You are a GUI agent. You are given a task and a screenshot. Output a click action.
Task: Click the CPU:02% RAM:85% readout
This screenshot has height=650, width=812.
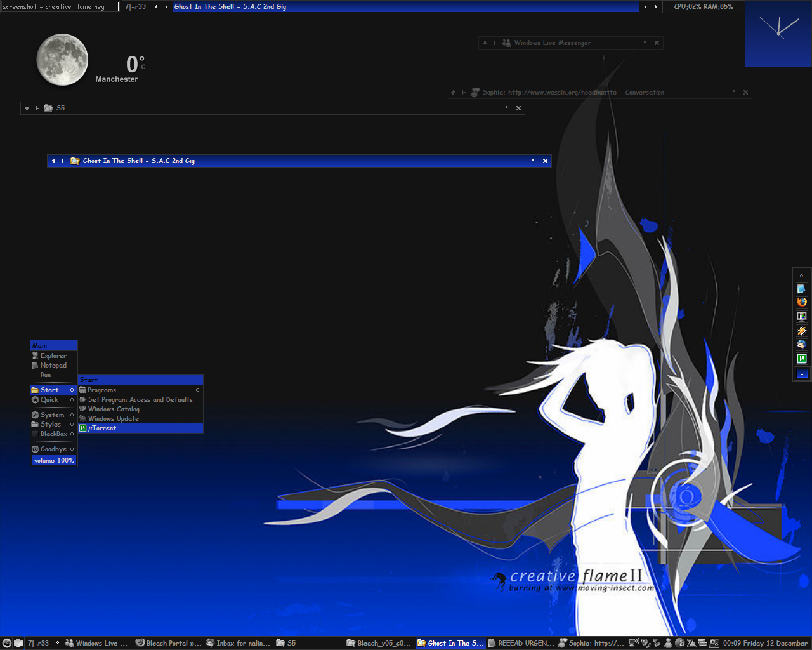pos(703,7)
